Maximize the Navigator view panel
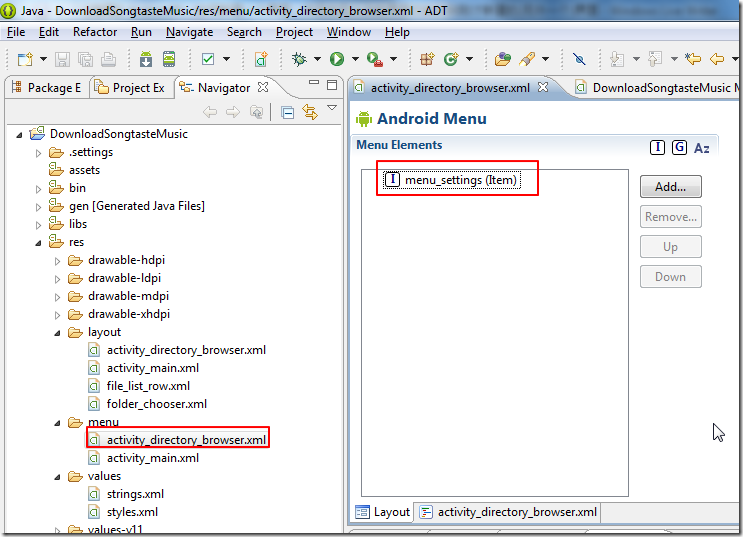The width and height of the screenshot is (743, 537). [332, 85]
